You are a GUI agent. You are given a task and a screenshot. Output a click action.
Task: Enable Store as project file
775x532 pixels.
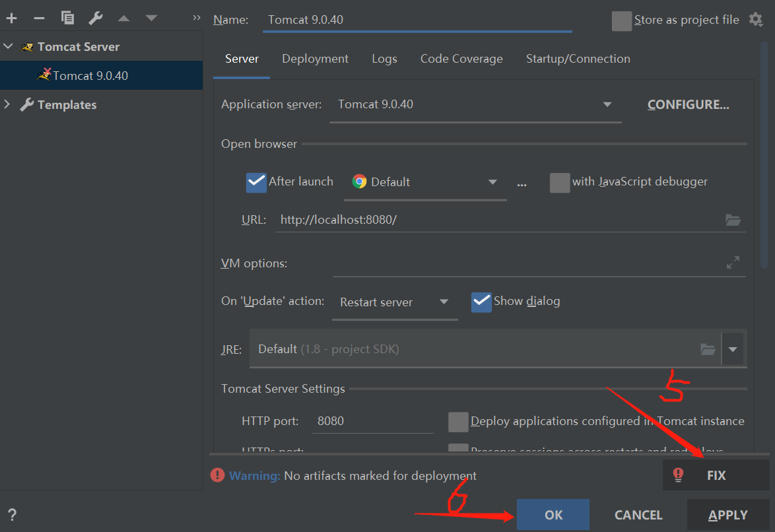coord(621,20)
